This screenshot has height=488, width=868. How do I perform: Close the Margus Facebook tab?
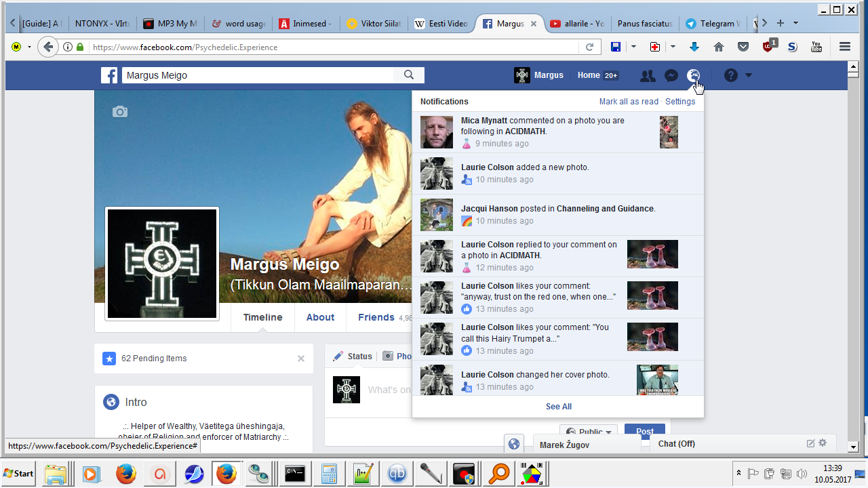click(x=533, y=24)
